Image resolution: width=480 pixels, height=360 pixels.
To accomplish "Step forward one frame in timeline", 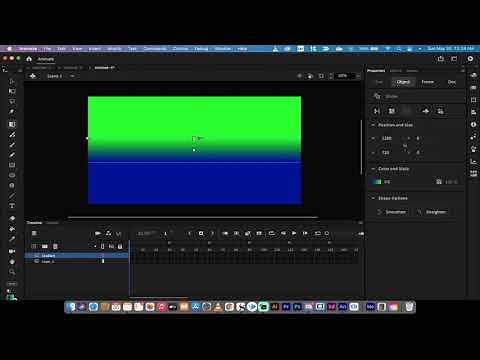I will (x=305, y=233).
